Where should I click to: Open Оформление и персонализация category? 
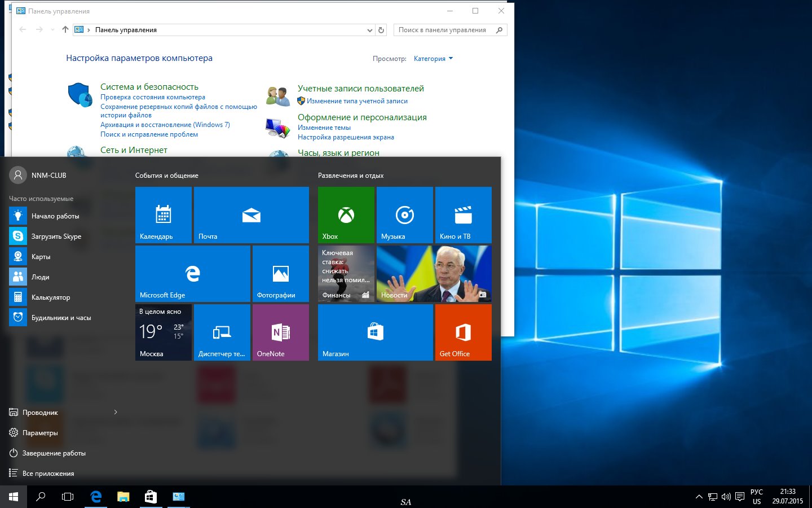pos(362,117)
